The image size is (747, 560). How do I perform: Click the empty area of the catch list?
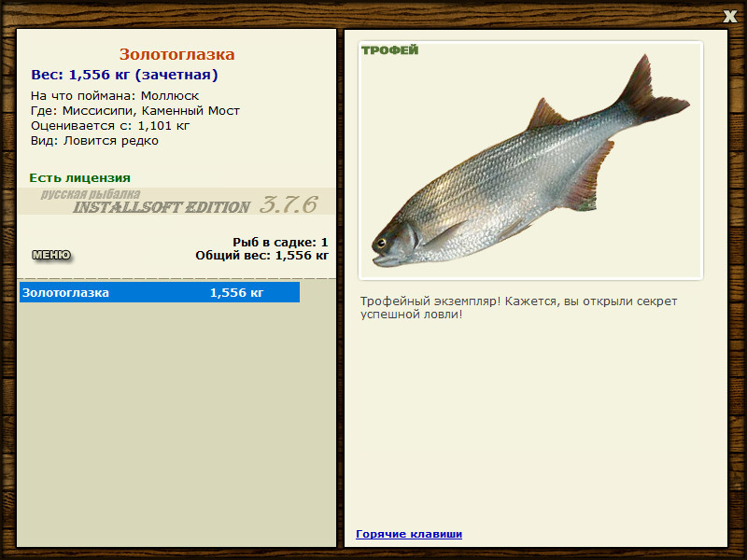pyautogui.click(x=176, y=424)
